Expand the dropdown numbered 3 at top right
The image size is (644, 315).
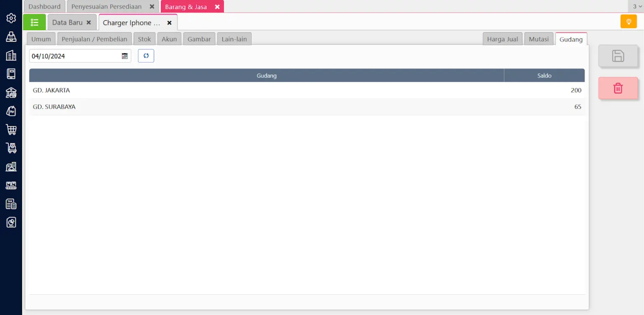point(637,6)
